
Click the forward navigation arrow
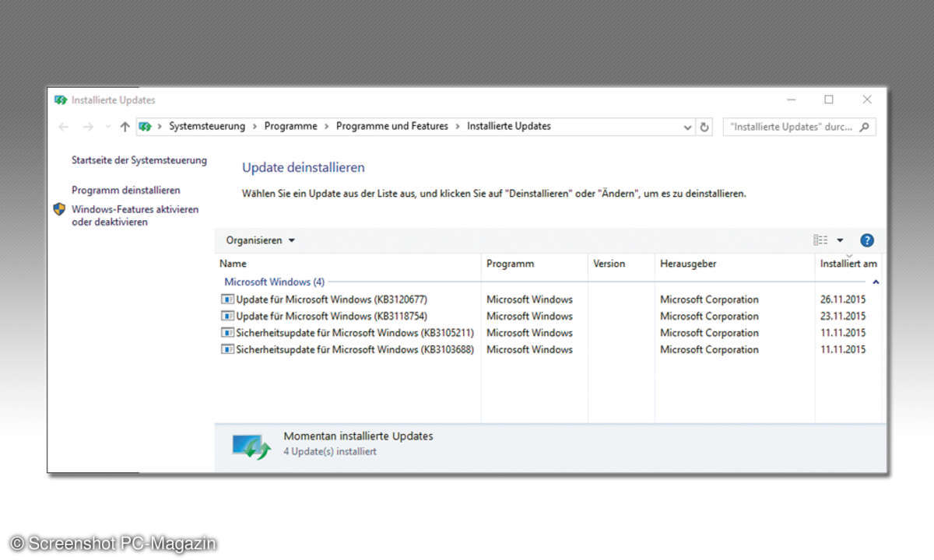87,127
